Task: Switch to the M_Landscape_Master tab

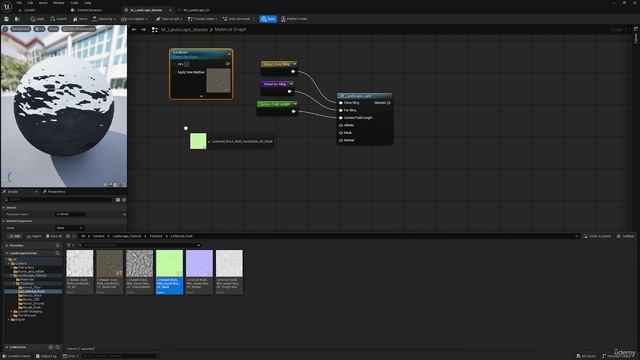Action: point(146,10)
